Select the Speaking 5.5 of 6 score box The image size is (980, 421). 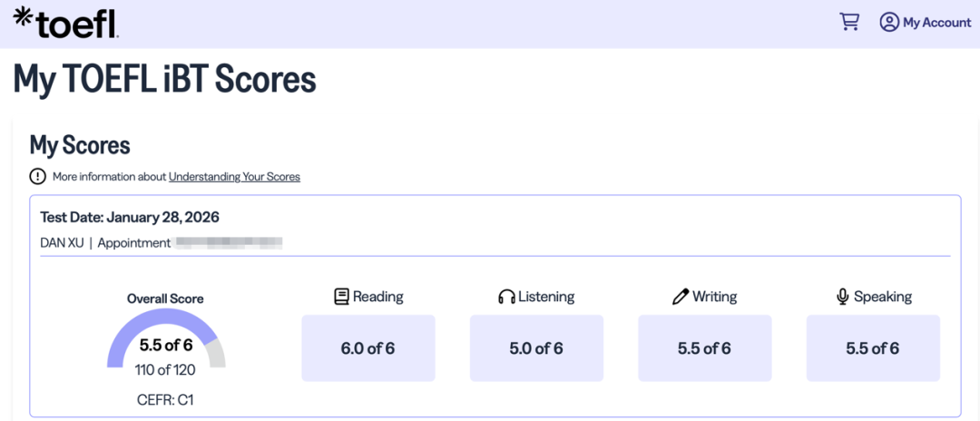tap(873, 348)
